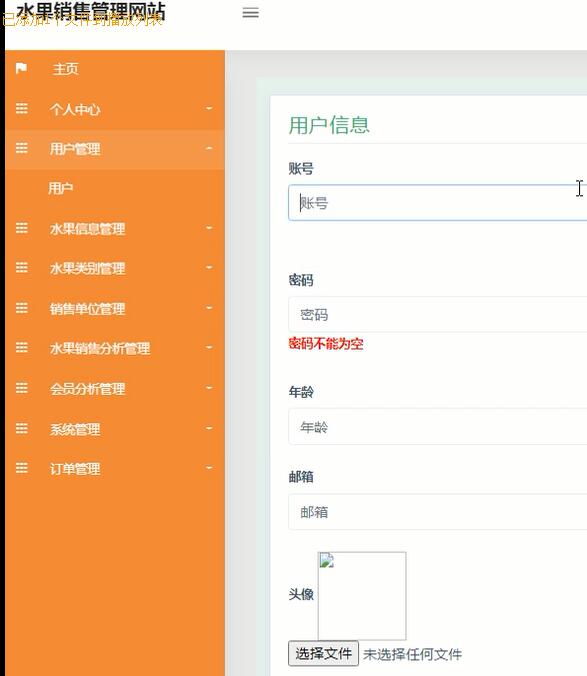Open the 水果类别管理 menu label
Image resolution: width=587 pixels, height=676 pixels.
[87, 269]
